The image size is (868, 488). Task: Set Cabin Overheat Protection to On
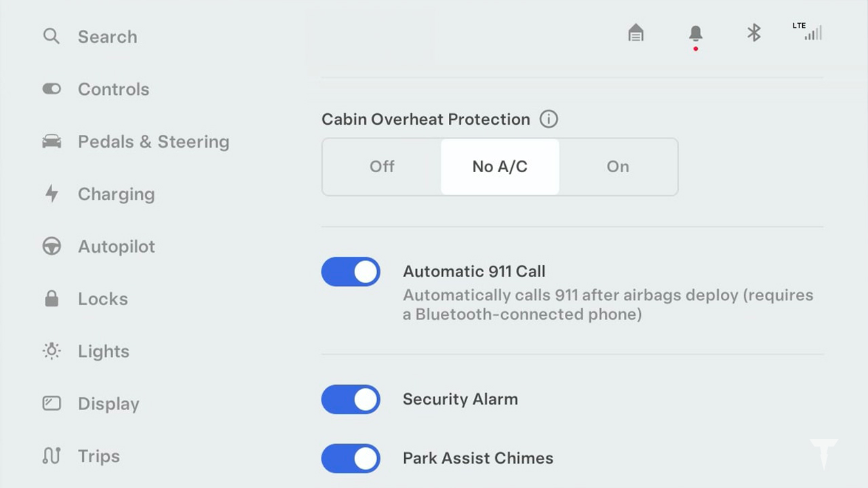618,167
